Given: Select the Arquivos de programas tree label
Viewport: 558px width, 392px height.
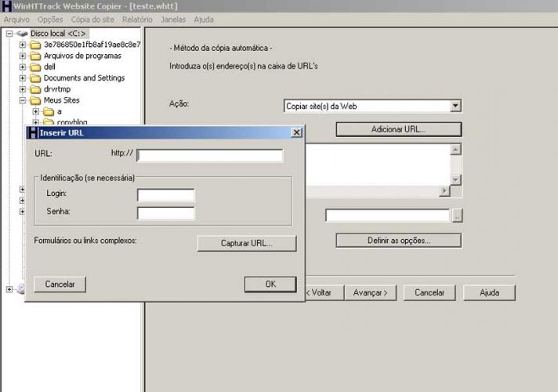Looking at the screenshot, I should [82, 56].
